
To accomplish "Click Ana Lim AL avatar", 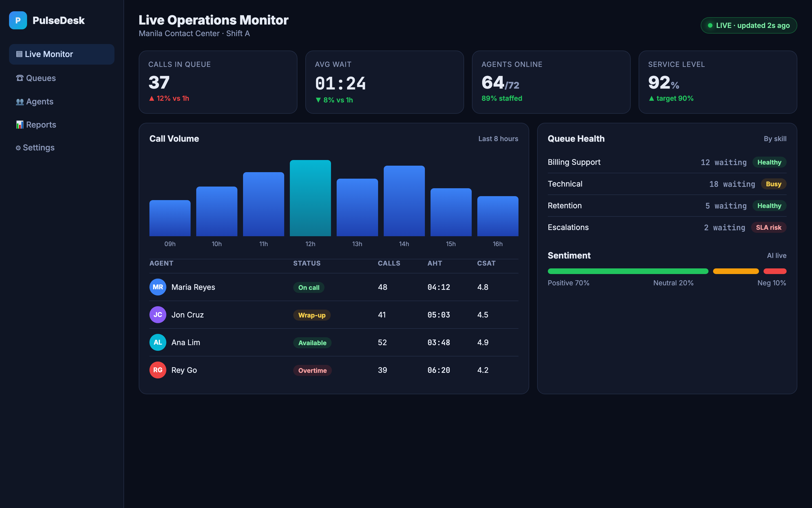I will click(x=158, y=342).
